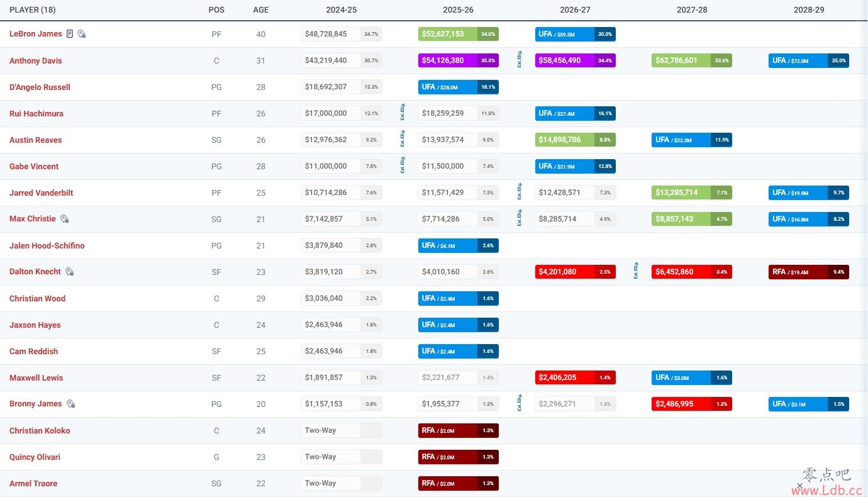Viewport: 868px width, 497px height.
Task: Click Jalen Hood-Schifino UFA / $4.1M cell
Action: 459,245
